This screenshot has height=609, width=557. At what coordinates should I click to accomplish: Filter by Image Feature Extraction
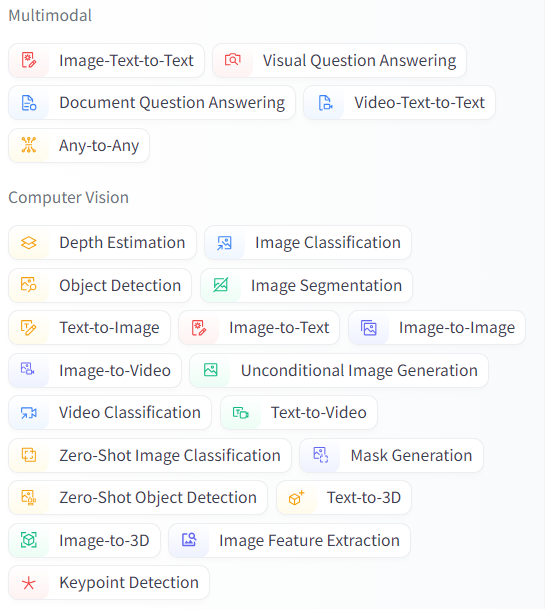coord(289,540)
